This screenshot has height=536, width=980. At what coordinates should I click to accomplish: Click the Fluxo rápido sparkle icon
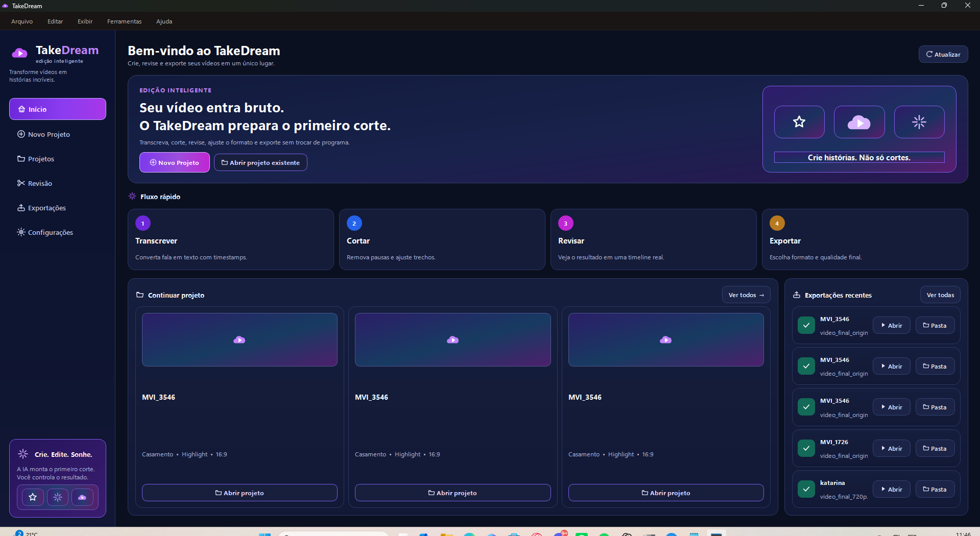132,196
